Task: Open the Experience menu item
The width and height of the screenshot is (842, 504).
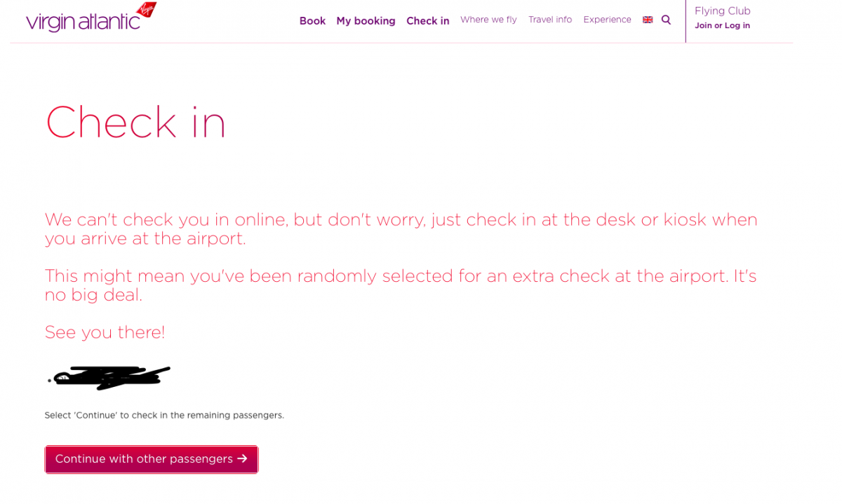Action: 607,20
